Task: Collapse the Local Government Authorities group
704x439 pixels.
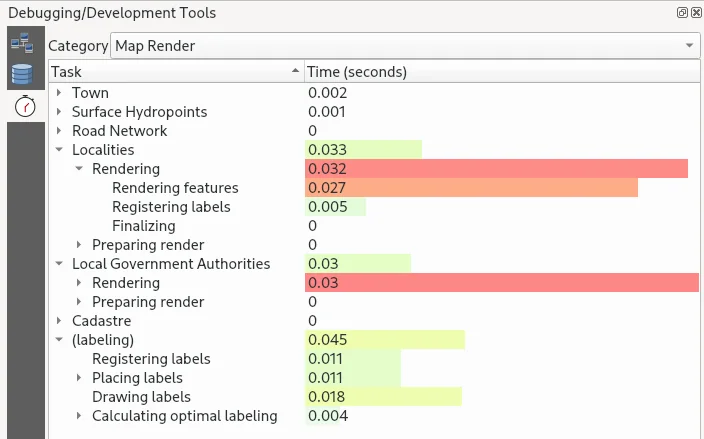Action: (x=59, y=264)
